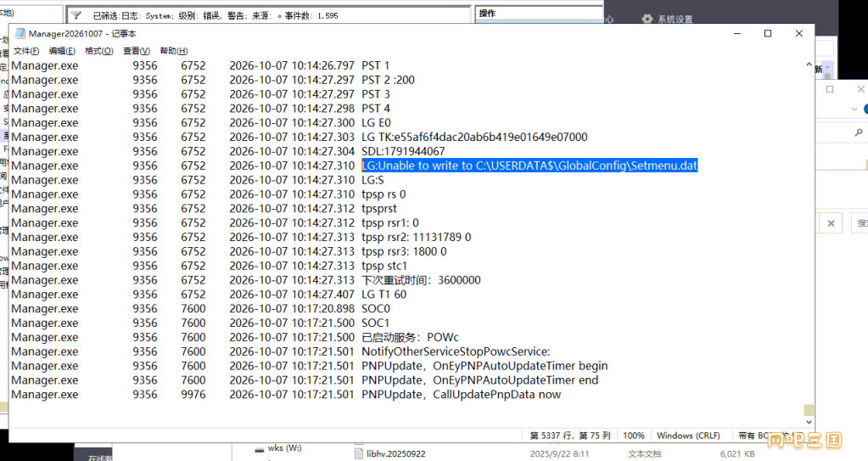Click the LG TK:e55af6f4dac20ab6b419e01649e07000 line
868x461 pixels.
(474, 137)
